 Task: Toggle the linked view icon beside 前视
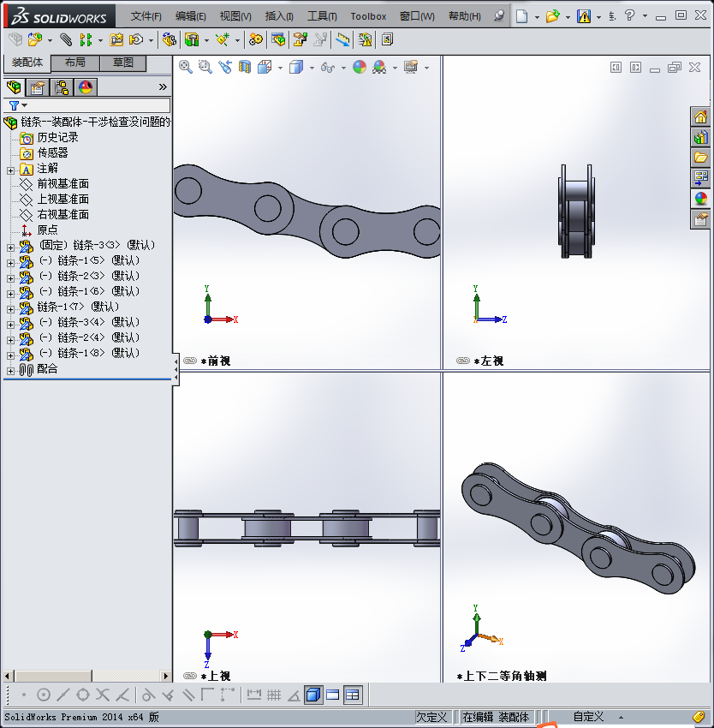pos(190,361)
